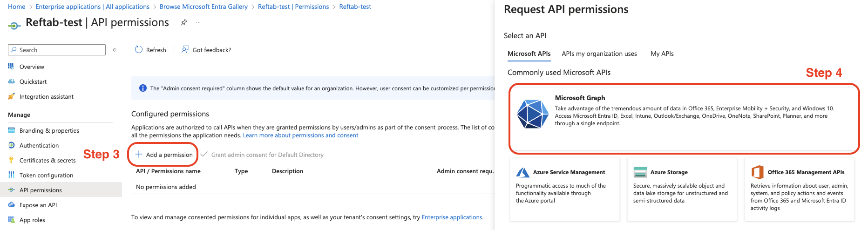The width and height of the screenshot is (868, 230).
Task: Click the No permissions added row
Action: click(312, 187)
